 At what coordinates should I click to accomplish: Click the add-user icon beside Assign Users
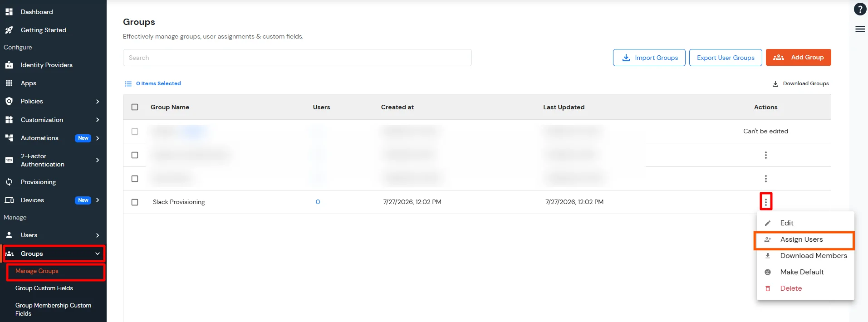pos(768,239)
